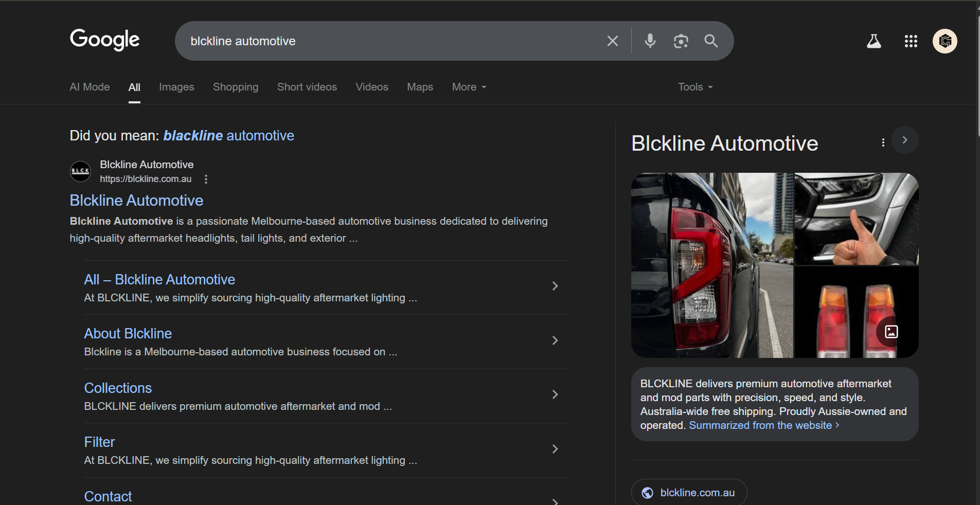
Task: Open the tail light street photo
Action: 712,265
